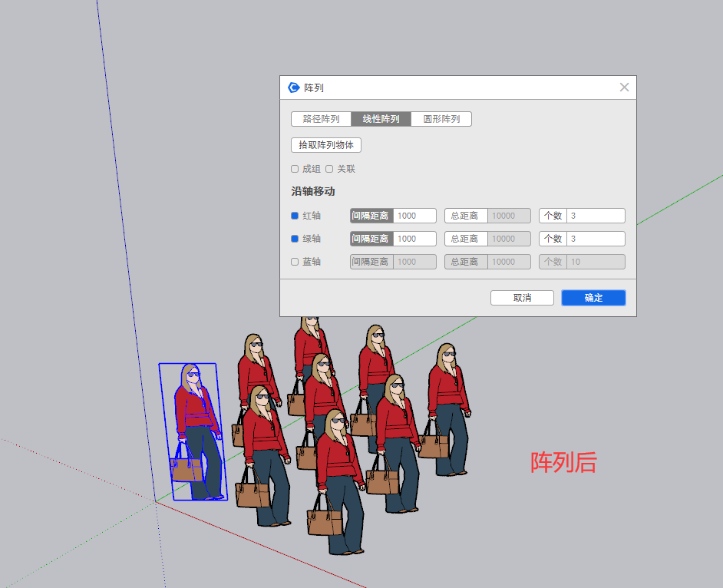
Task: Select 总距离 mode for red axis
Action: point(466,216)
